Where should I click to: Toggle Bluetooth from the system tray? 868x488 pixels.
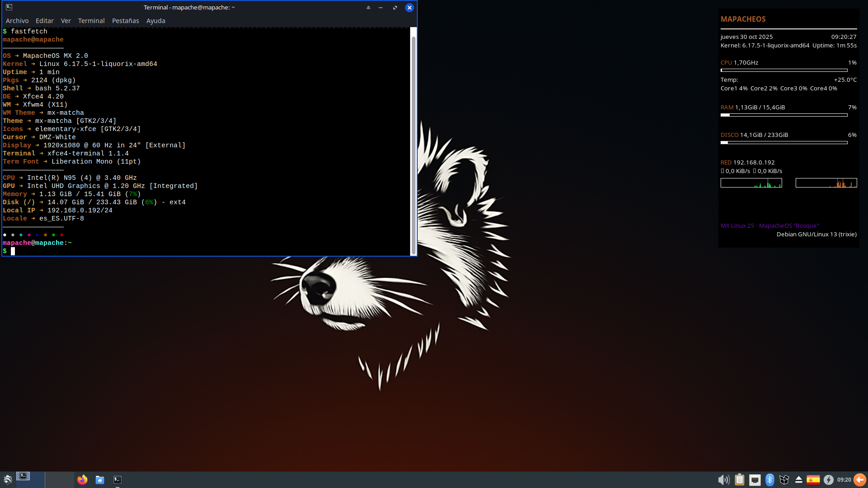pyautogui.click(x=770, y=480)
